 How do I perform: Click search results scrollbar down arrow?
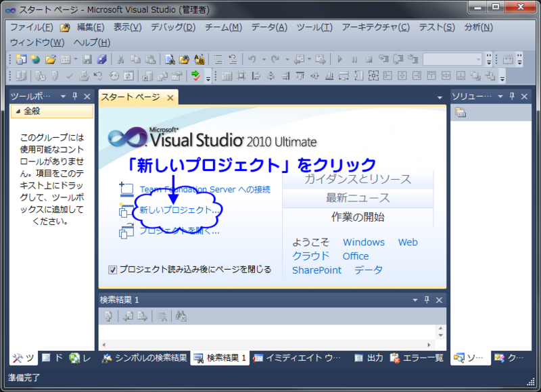[x=441, y=335]
